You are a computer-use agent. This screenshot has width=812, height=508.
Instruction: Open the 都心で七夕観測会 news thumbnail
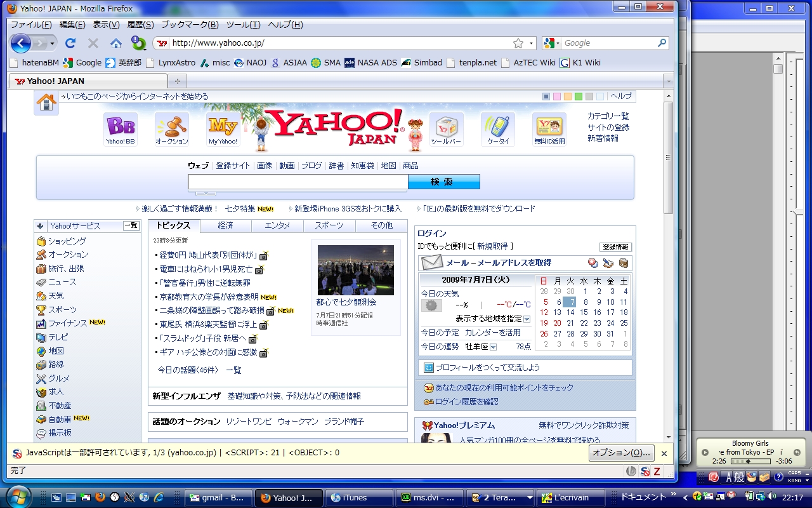click(x=356, y=270)
